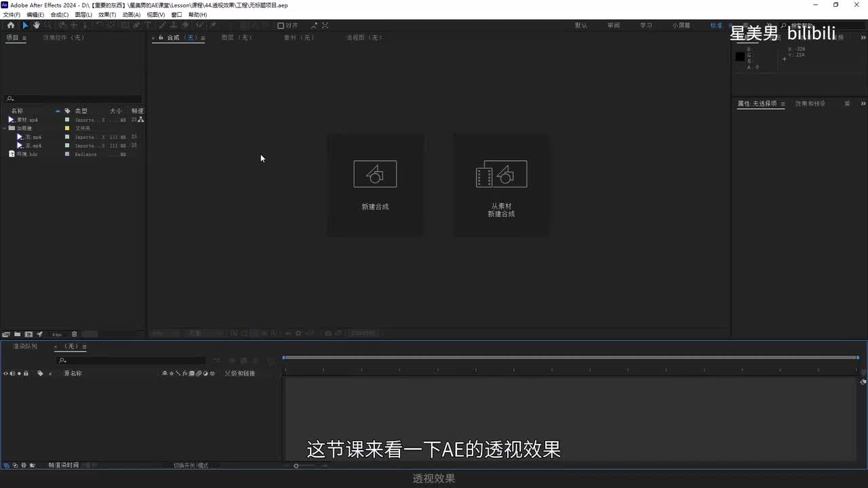The width and height of the screenshot is (868, 488).
Task: Open project flowchart view icon
Action: point(140,119)
